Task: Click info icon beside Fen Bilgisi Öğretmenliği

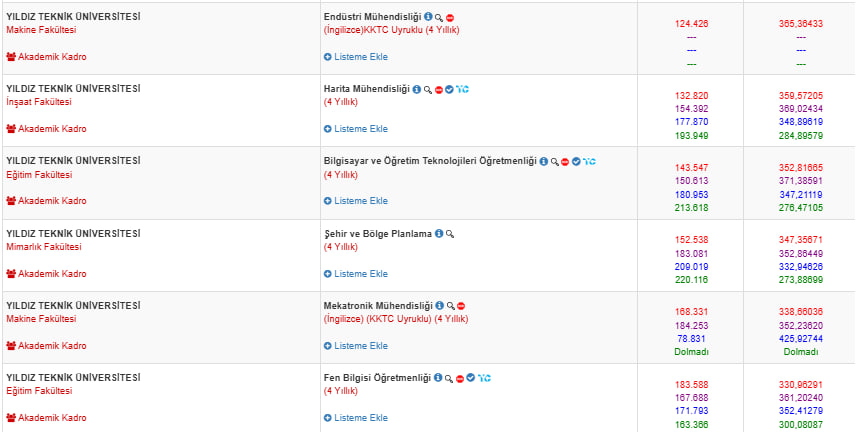Action: tap(437, 377)
